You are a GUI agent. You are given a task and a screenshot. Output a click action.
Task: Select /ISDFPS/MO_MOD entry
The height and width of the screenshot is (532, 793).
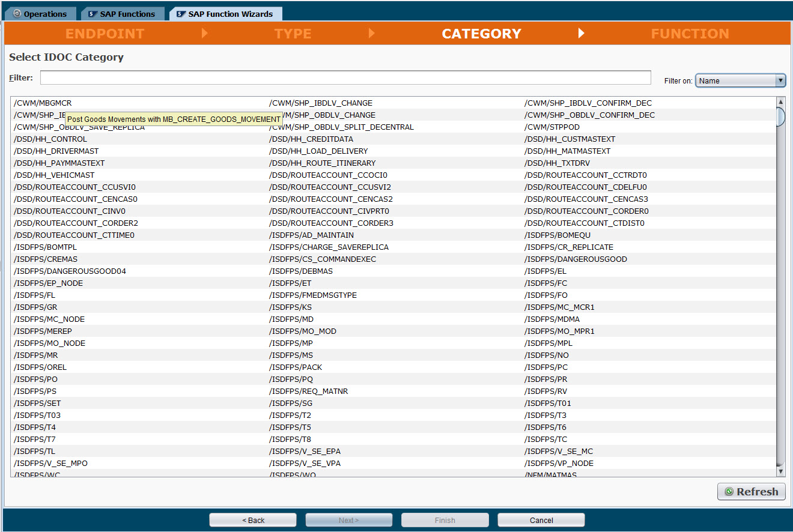pos(303,331)
